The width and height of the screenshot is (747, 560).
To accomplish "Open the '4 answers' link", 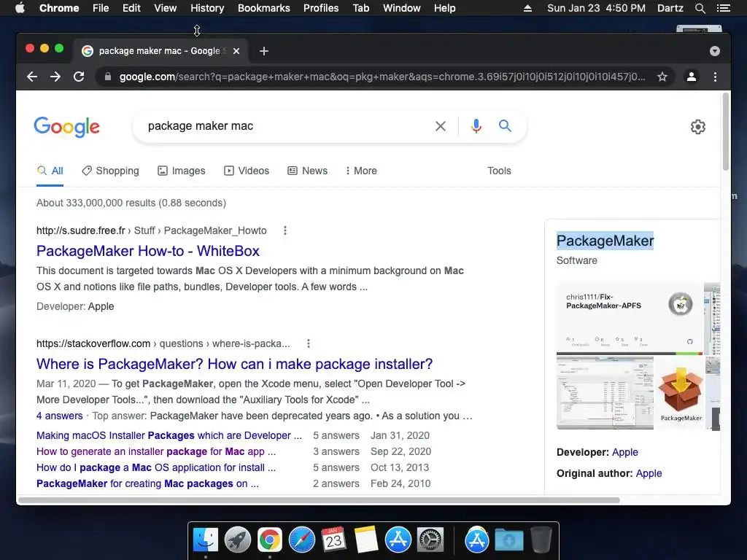I will click(60, 416).
